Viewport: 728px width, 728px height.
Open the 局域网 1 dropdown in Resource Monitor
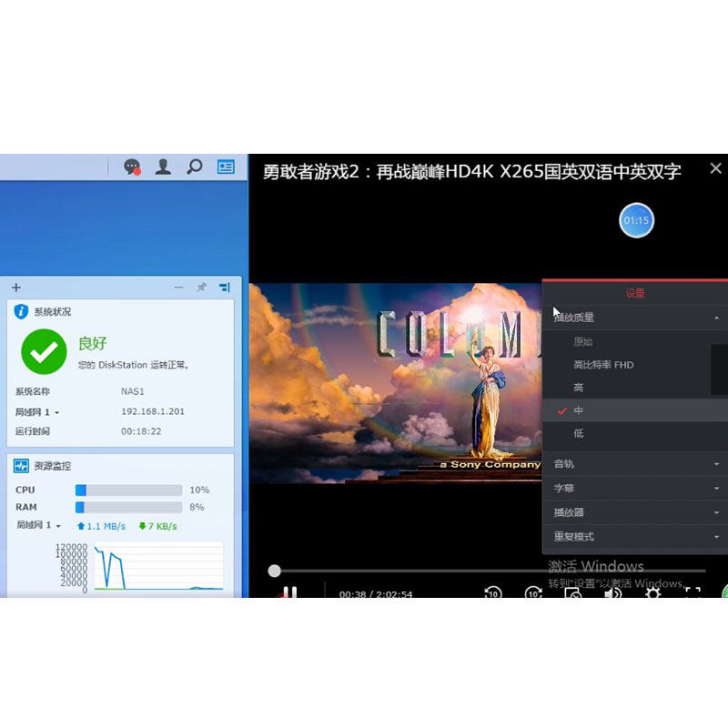coord(38,525)
